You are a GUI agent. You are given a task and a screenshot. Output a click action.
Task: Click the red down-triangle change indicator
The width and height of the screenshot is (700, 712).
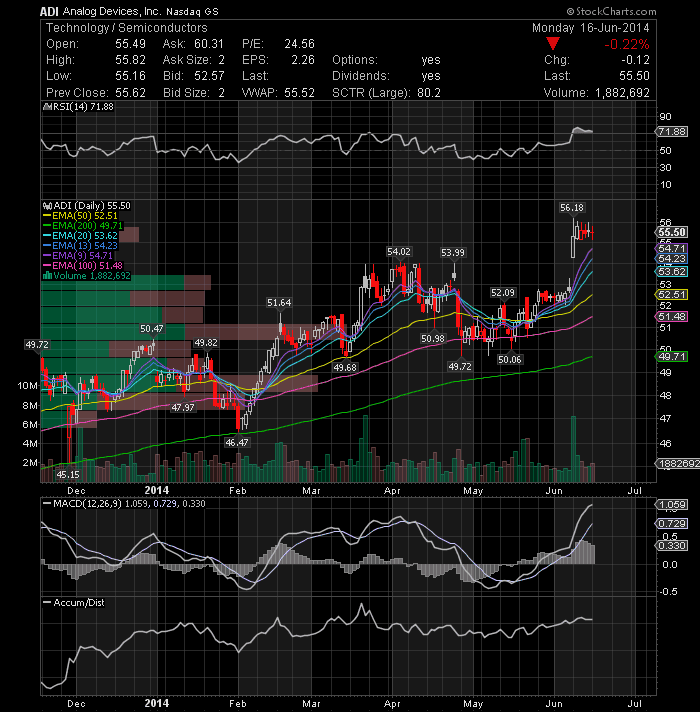[552, 44]
